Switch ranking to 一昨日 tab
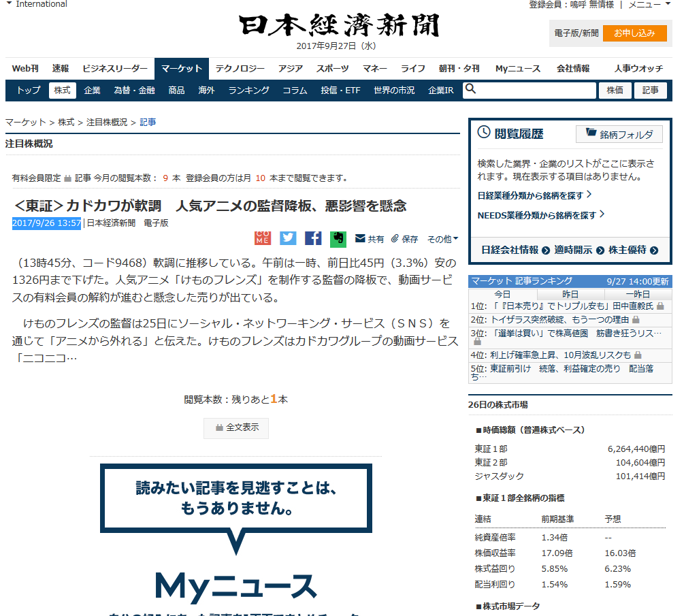 coord(637,294)
